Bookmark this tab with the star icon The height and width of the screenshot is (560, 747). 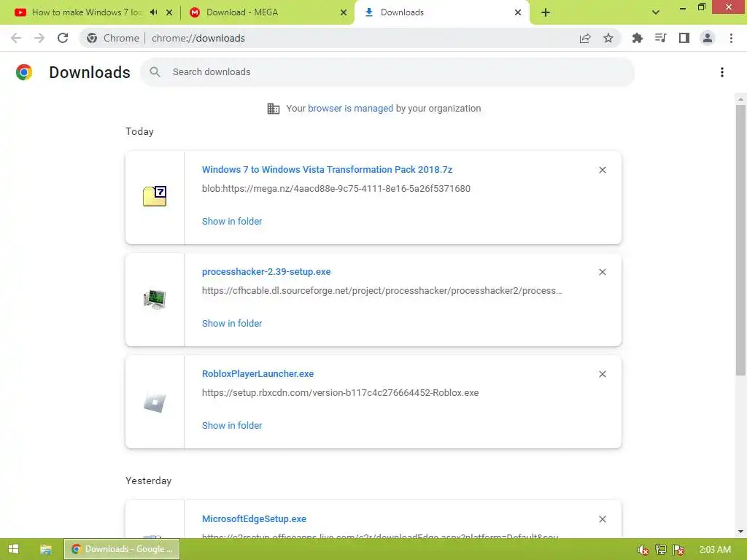pos(608,38)
